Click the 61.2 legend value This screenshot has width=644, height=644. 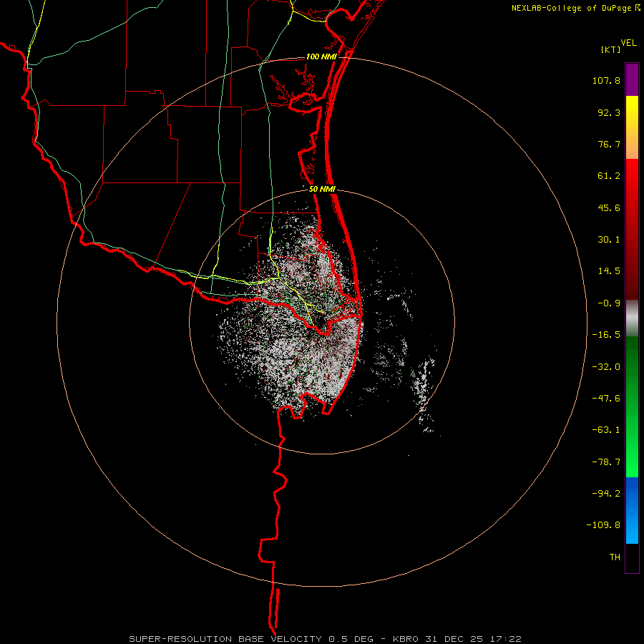click(609, 176)
